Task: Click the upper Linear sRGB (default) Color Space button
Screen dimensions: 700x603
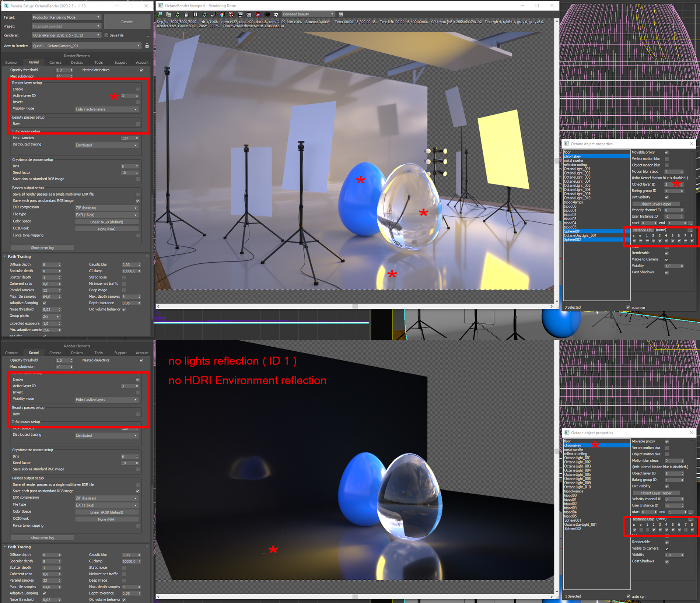Action: click(x=107, y=222)
